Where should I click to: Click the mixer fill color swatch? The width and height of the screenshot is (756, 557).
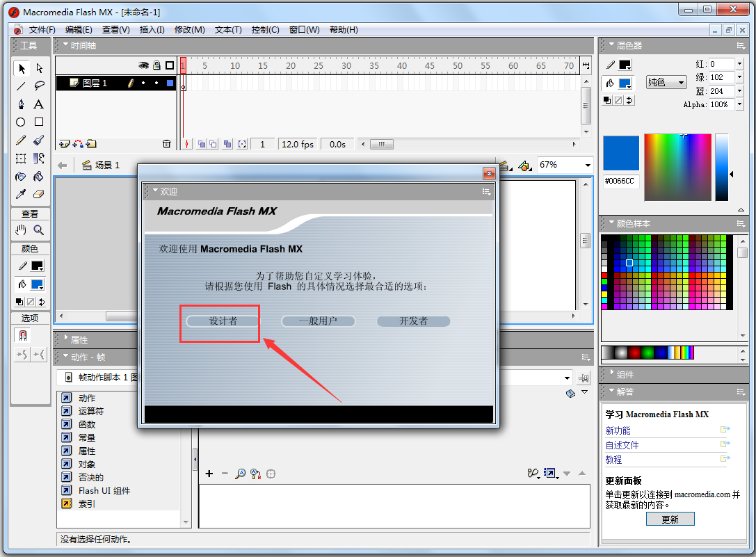click(625, 83)
